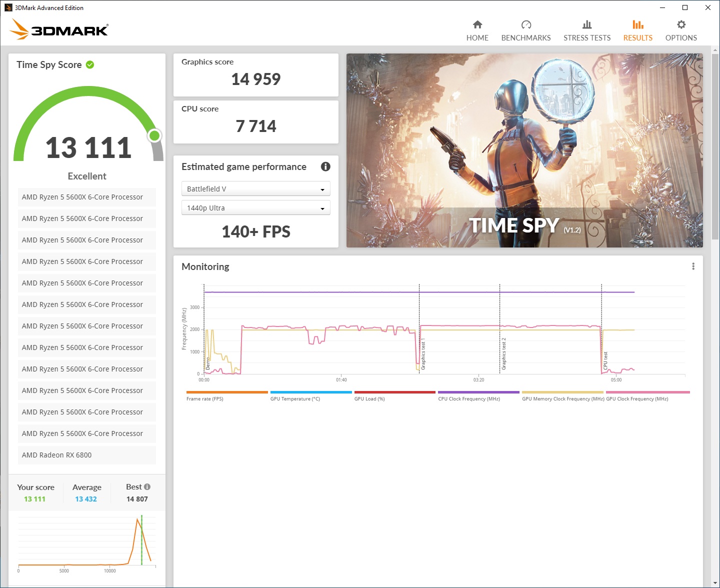The width and height of the screenshot is (720, 588).
Task: Toggle the GPU Load (%) legend series
Action: pyautogui.click(x=369, y=399)
